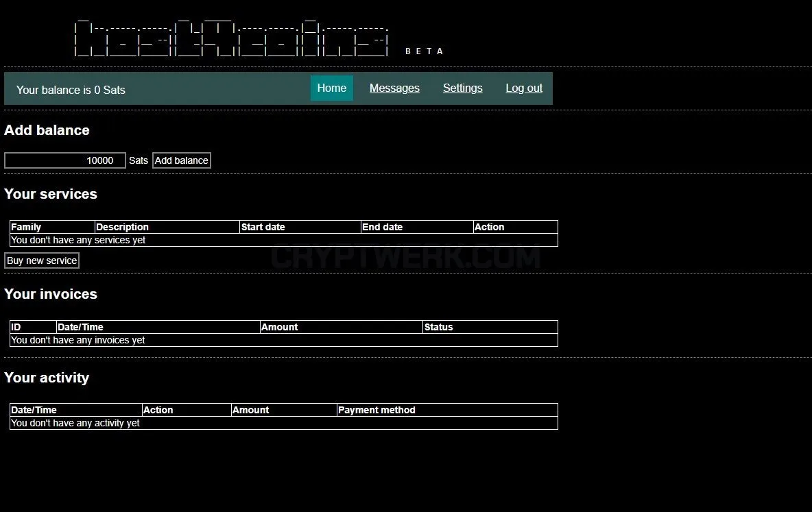This screenshot has width=812, height=512.
Task: Click the Status column header
Action: tap(490, 327)
